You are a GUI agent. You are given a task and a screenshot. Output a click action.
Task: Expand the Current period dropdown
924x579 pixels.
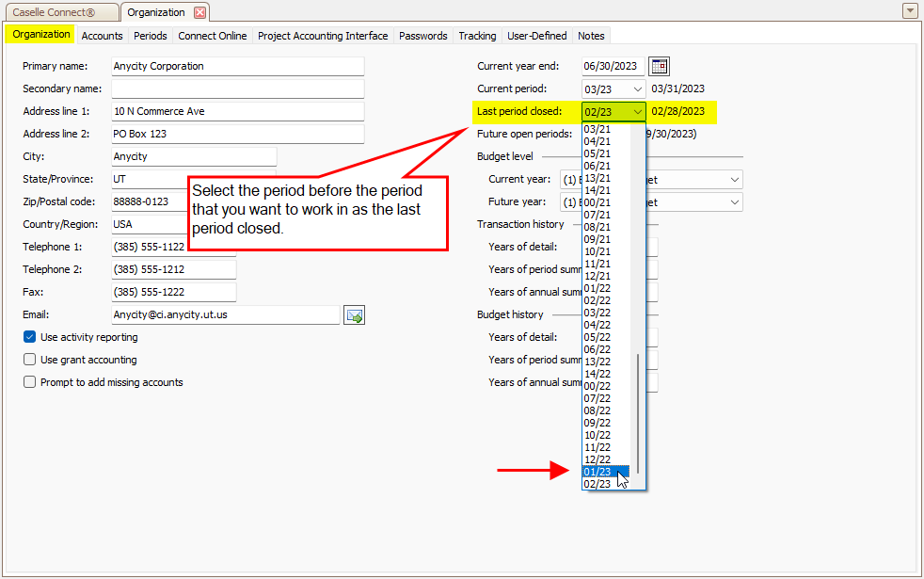tap(638, 88)
